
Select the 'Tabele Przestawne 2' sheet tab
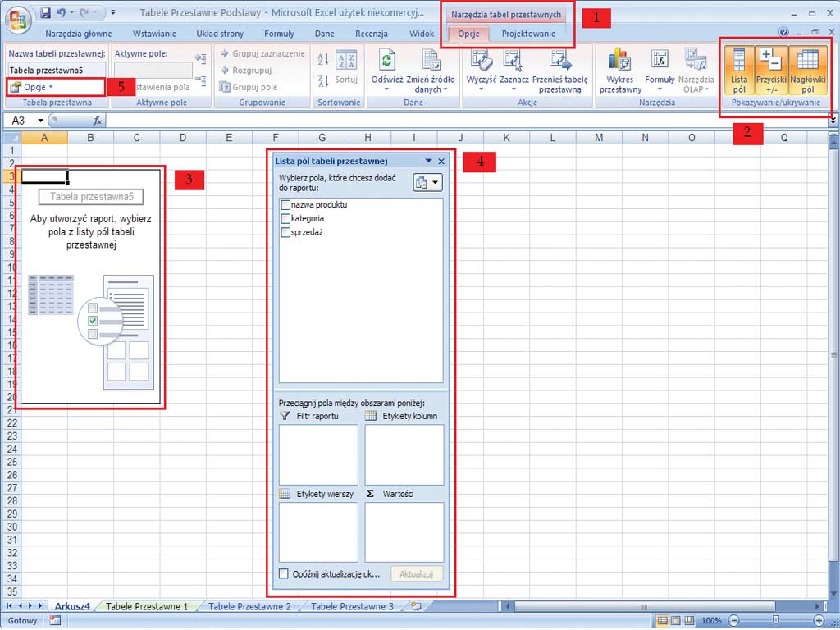(249, 606)
